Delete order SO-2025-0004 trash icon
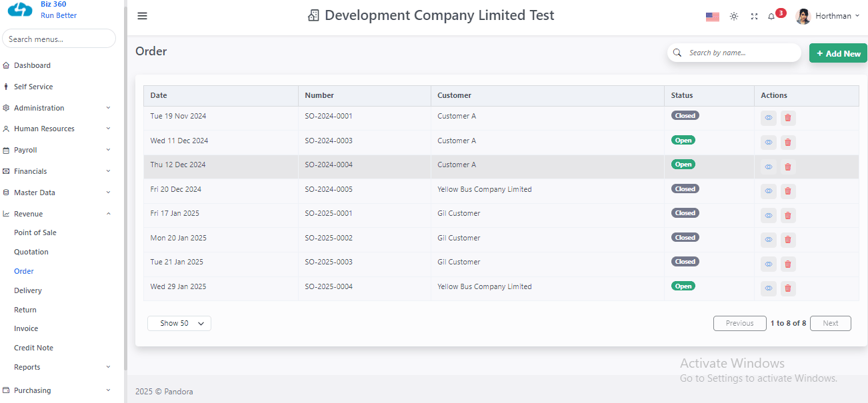The width and height of the screenshot is (868, 403). click(x=788, y=288)
